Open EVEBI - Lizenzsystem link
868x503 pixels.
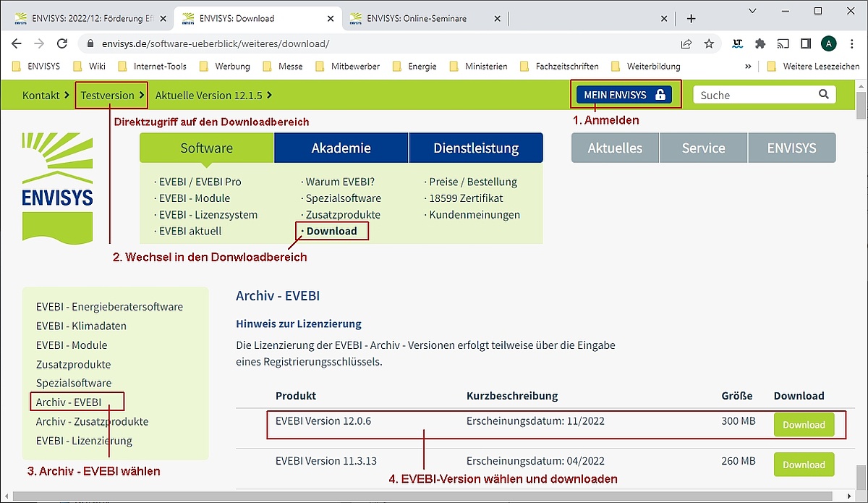click(x=208, y=215)
